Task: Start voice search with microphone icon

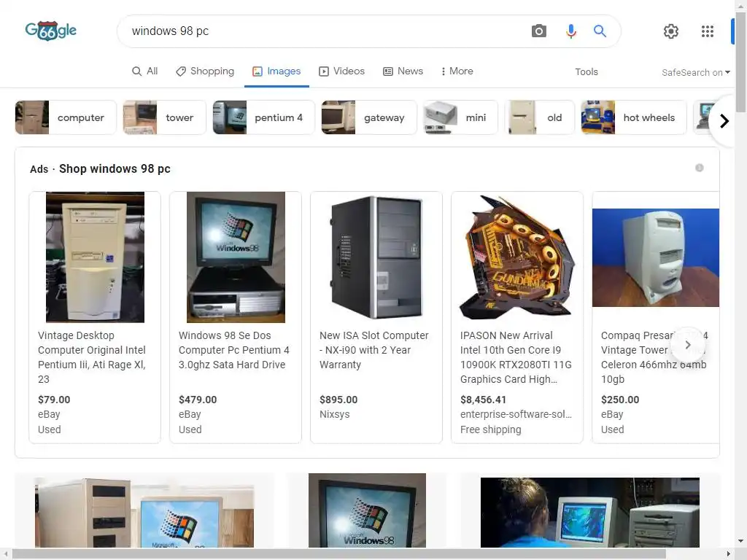Action: (570, 31)
